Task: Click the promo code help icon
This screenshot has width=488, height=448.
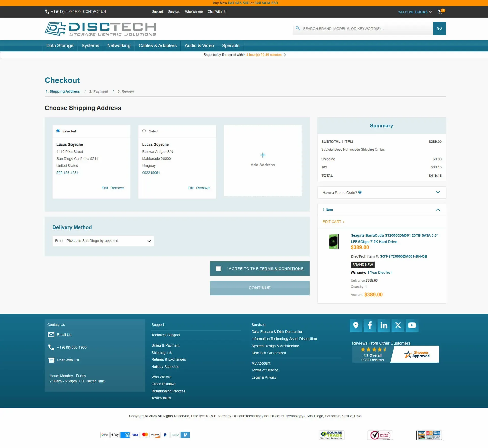Action: coord(360,192)
